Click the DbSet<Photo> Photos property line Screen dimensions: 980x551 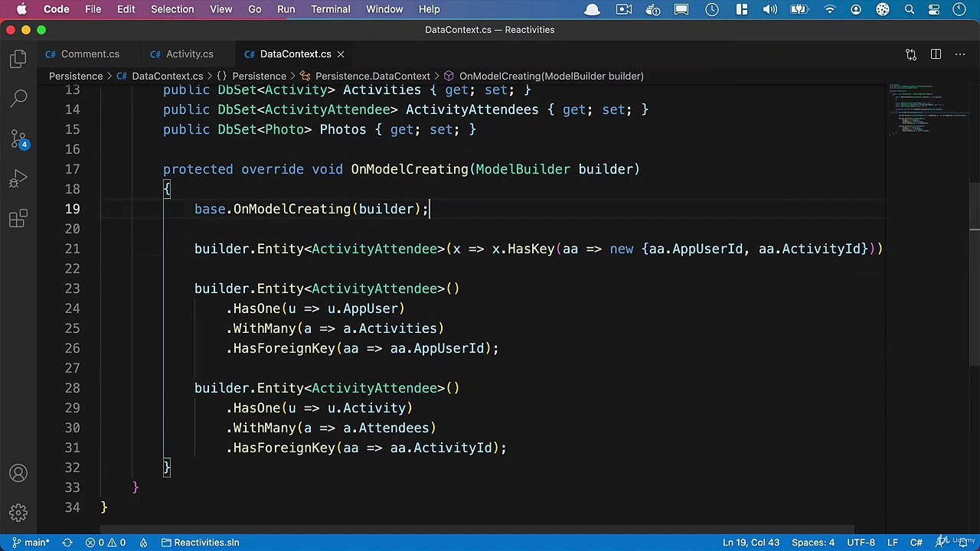pyautogui.click(x=319, y=129)
